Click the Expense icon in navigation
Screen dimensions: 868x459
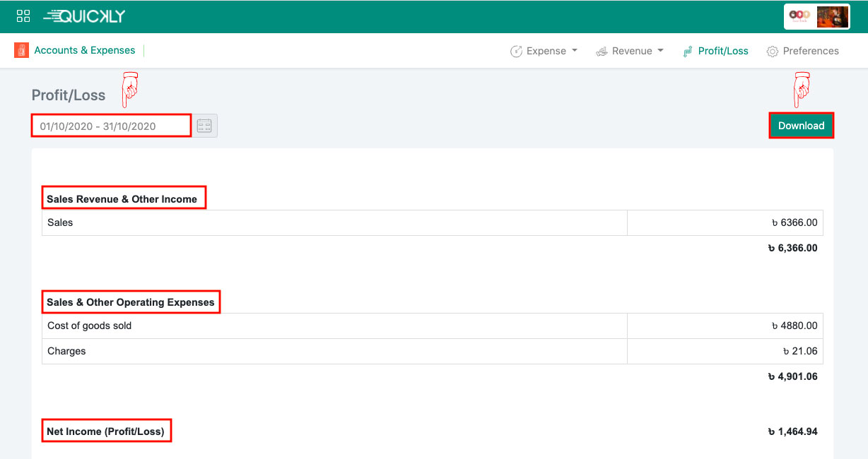[x=516, y=52]
